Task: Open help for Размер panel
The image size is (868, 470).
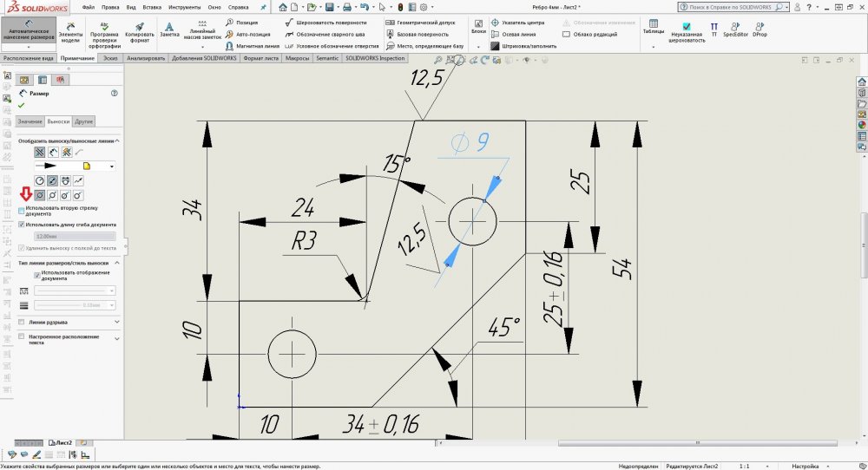Action: point(114,94)
